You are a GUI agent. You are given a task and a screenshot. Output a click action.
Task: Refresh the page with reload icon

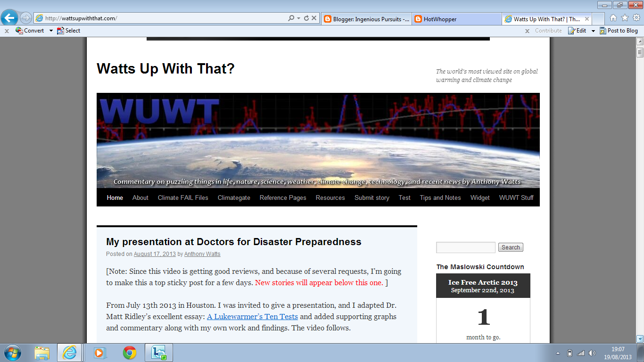306,18
